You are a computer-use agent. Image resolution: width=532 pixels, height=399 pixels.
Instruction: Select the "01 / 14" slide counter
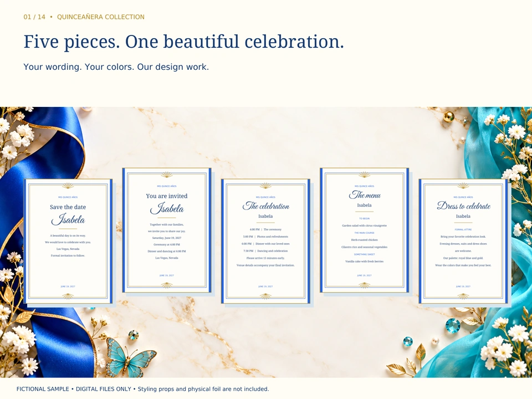click(x=34, y=17)
